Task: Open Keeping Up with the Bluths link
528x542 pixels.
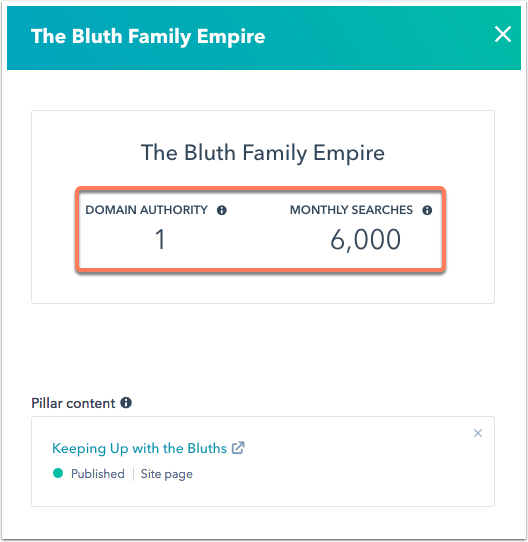Action: 139,448
